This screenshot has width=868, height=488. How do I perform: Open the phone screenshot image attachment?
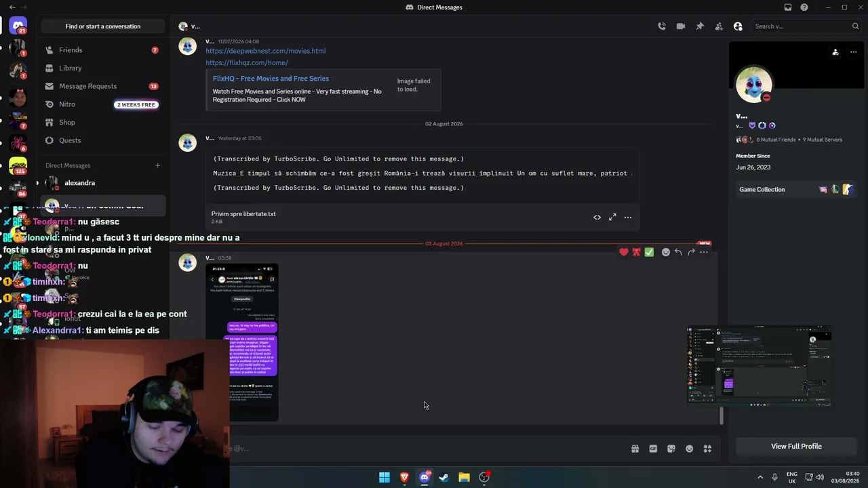(242, 342)
